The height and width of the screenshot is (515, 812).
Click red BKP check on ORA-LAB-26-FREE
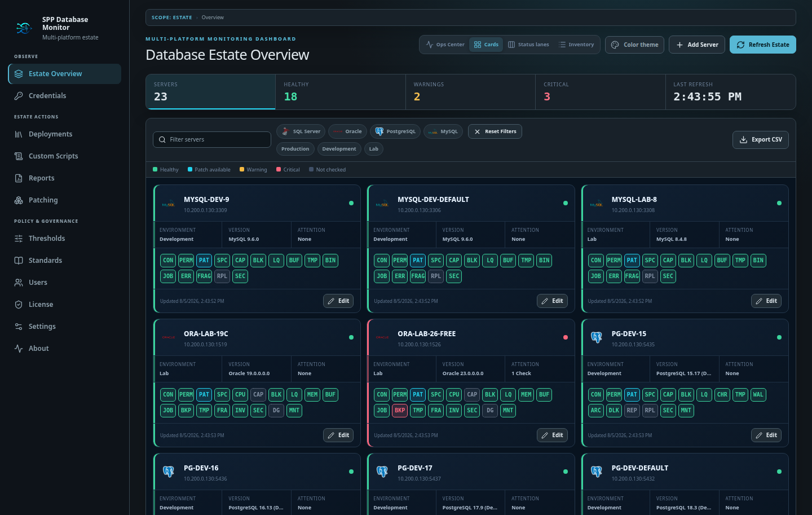click(400, 411)
